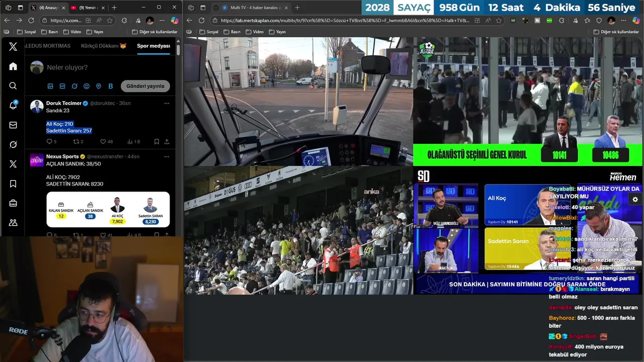The height and width of the screenshot is (362, 644).
Task: Open Copilot in the left Edge window
Action: pyautogui.click(x=175, y=20)
